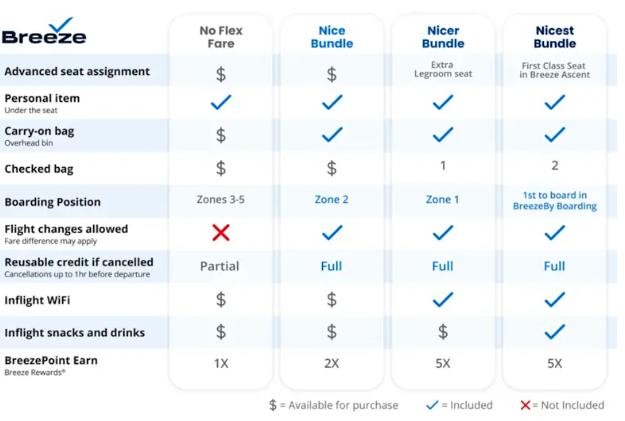
Task: Click Nicest Bundle flight changes checkmark
Action: [554, 232]
